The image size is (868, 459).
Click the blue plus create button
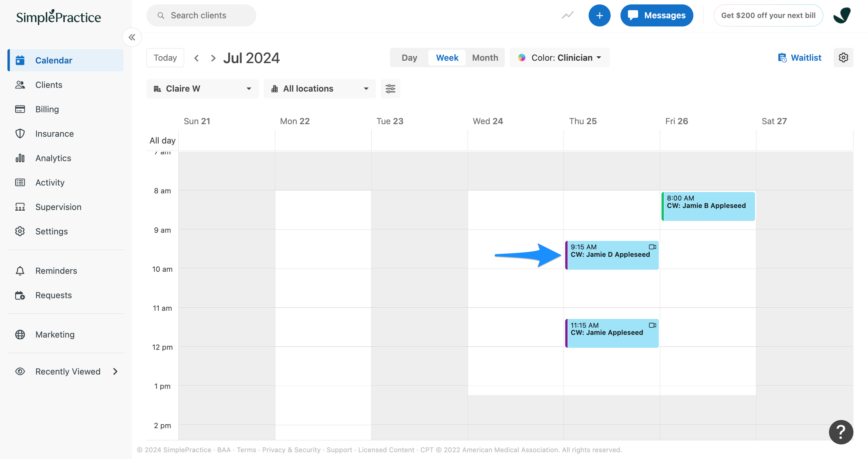click(599, 15)
